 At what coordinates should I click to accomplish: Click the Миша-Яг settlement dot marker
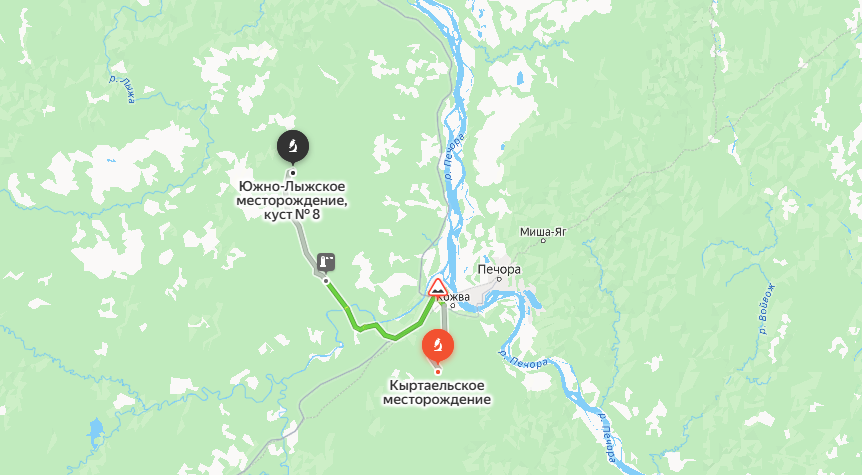(x=543, y=240)
